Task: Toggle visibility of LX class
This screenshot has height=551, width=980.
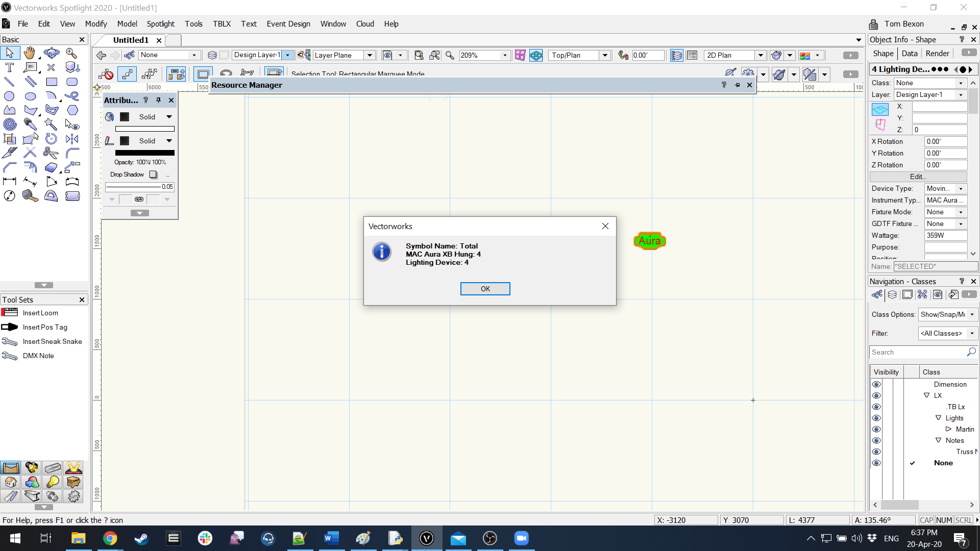Action: click(876, 395)
